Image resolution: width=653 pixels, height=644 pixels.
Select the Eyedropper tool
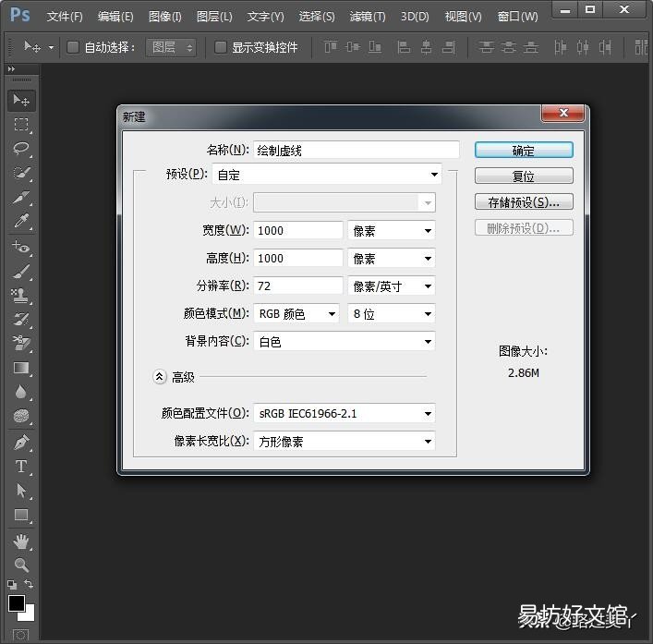[x=21, y=221]
